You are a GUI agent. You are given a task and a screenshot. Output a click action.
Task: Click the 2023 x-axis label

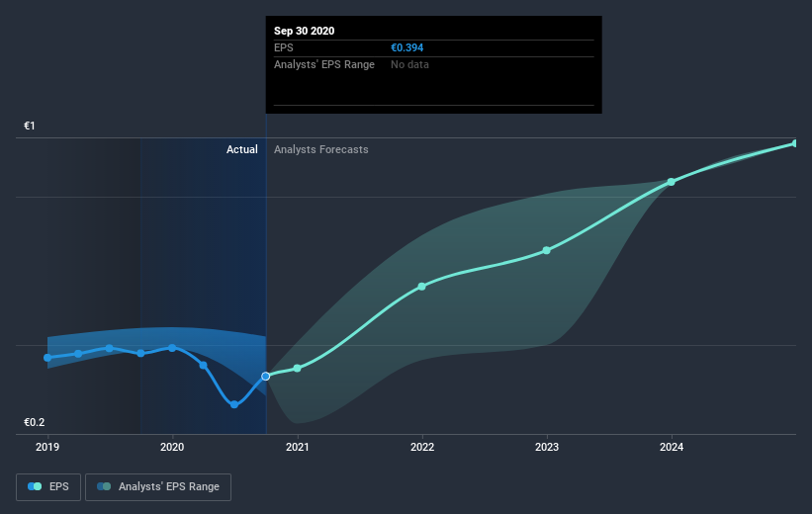point(547,447)
